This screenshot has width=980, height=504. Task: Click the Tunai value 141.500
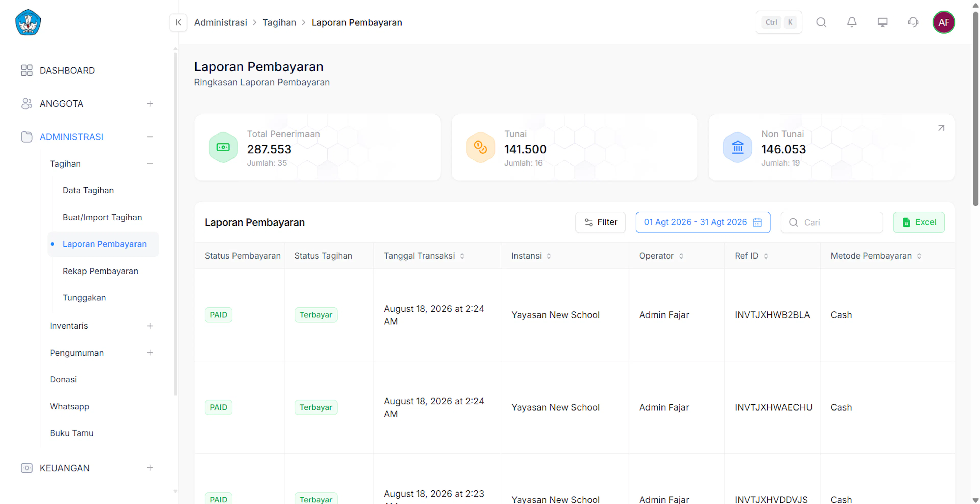525,149
